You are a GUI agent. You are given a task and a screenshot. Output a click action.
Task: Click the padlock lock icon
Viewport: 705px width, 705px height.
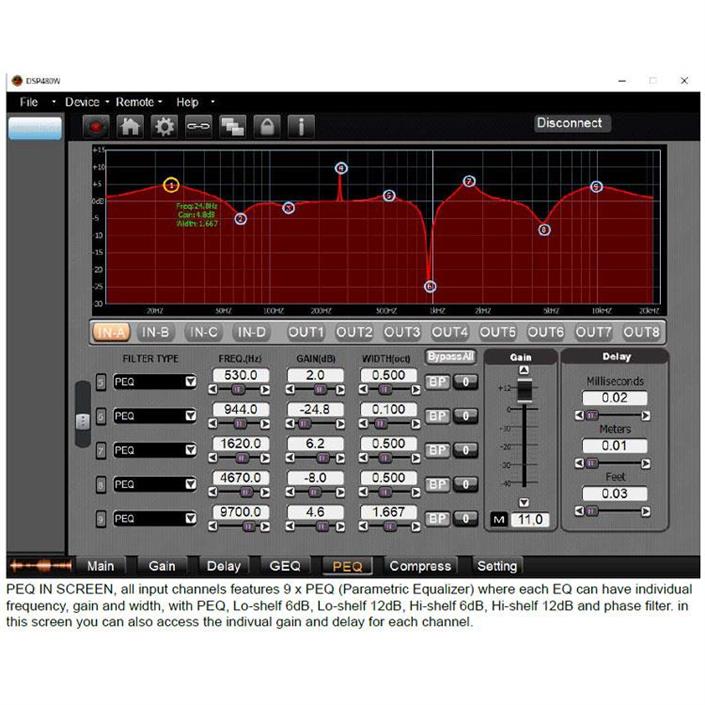[x=266, y=127]
